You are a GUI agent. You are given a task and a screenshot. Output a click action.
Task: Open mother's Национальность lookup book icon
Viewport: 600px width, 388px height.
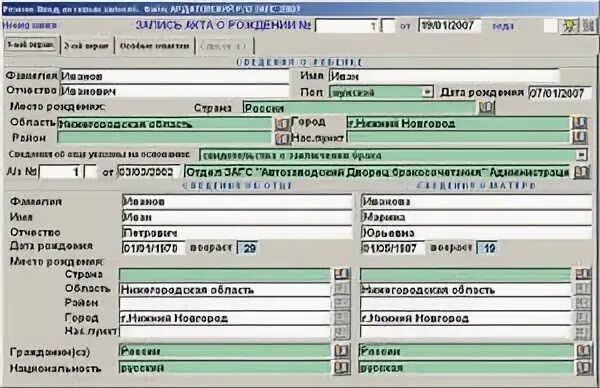(x=584, y=368)
